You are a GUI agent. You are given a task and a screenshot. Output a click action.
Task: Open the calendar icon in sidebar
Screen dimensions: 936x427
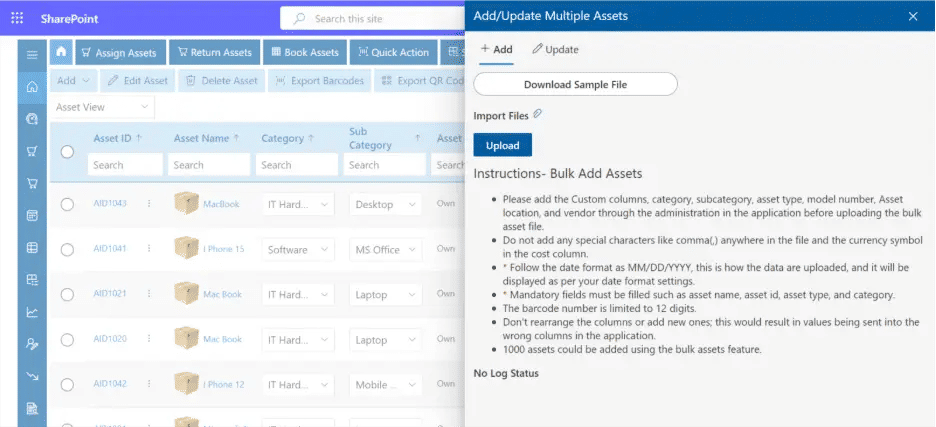32,216
